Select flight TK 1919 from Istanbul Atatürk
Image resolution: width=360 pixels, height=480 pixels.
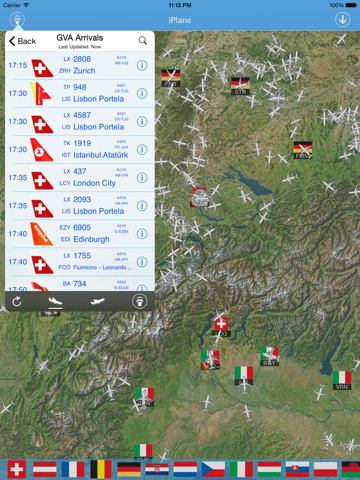click(80, 150)
